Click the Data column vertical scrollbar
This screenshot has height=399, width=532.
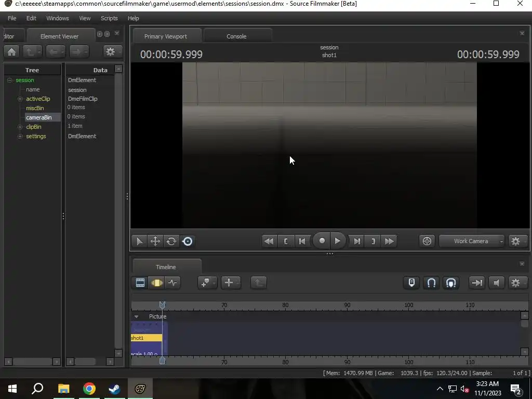[x=118, y=210]
